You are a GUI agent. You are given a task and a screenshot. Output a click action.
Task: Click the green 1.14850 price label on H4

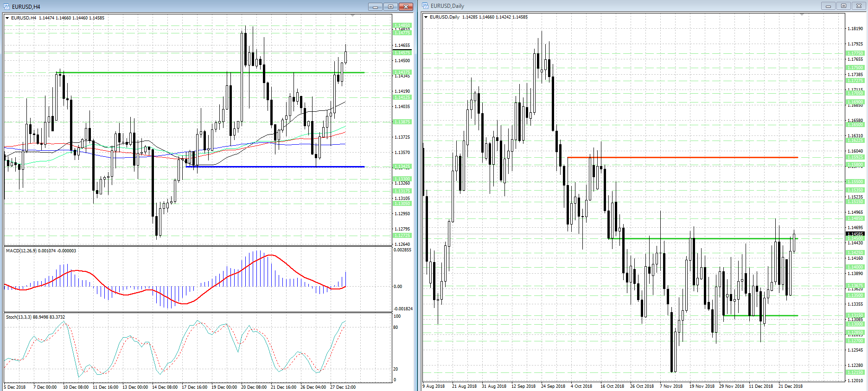(x=402, y=26)
